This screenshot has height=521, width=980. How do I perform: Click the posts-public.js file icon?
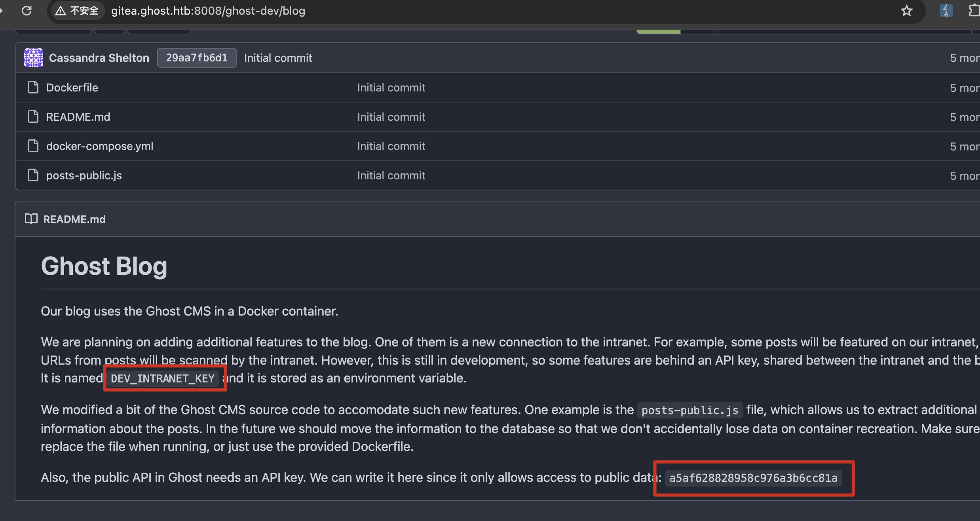(33, 175)
